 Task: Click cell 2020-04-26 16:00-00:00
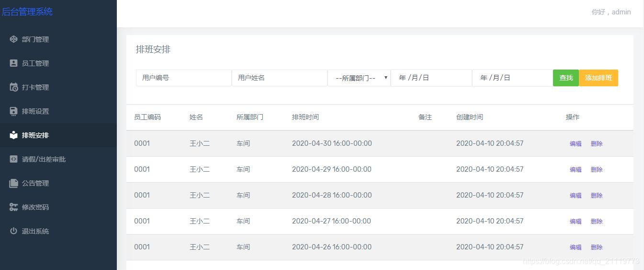click(x=332, y=247)
